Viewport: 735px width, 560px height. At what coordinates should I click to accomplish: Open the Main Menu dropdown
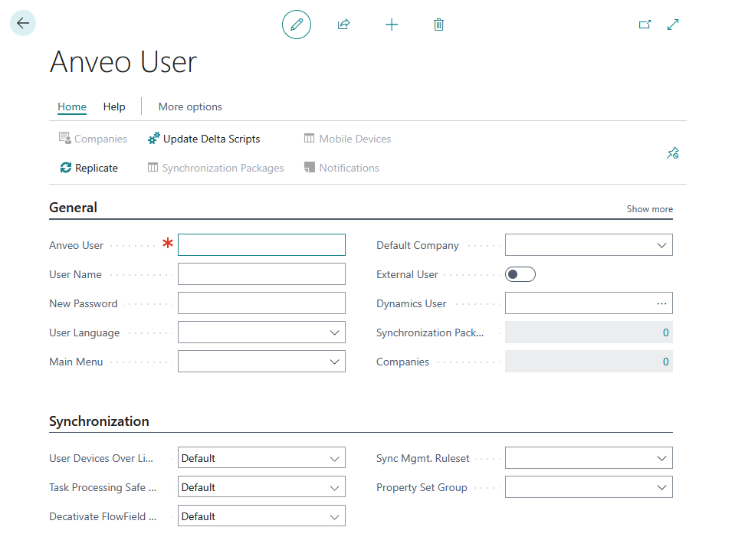pos(334,362)
